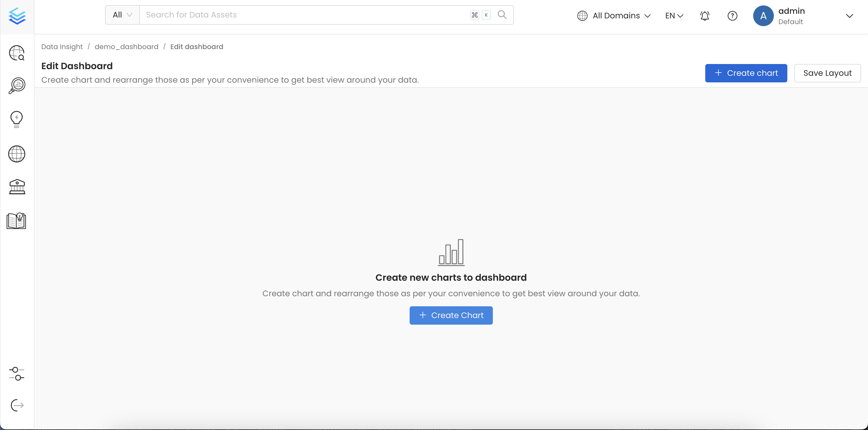
Task: Expand the All search filter dropdown
Action: tap(122, 15)
